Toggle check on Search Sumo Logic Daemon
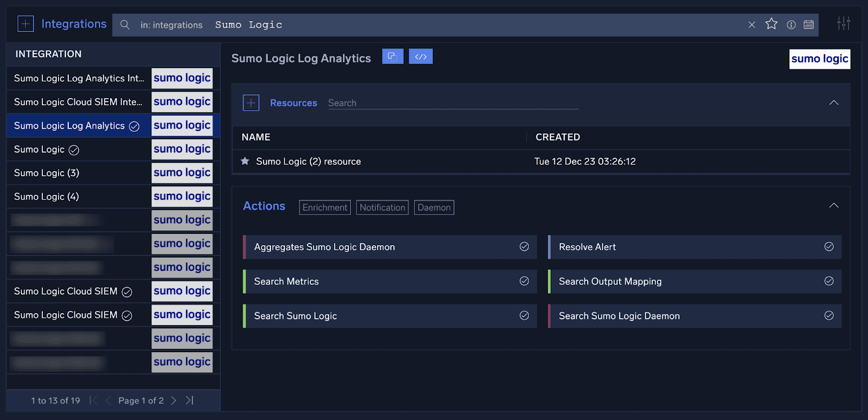This screenshot has width=868, height=420. [x=829, y=315]
